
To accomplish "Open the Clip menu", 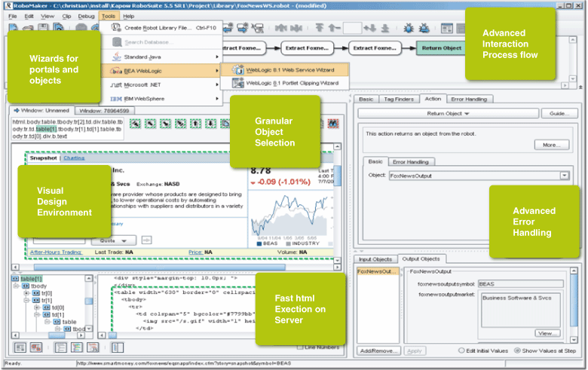I will coord(67,16).
